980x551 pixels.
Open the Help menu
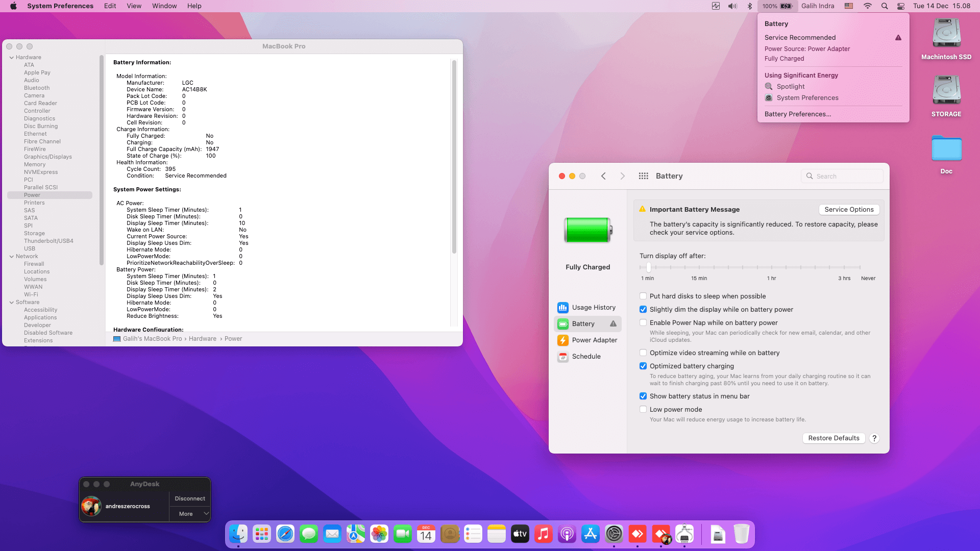pyautogui.click(x=194, y=6)
